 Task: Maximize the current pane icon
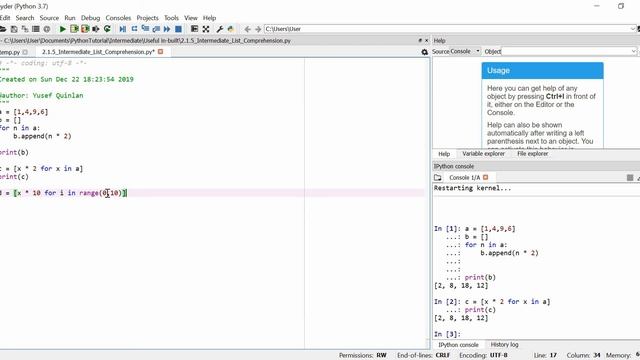coord(194,29)
